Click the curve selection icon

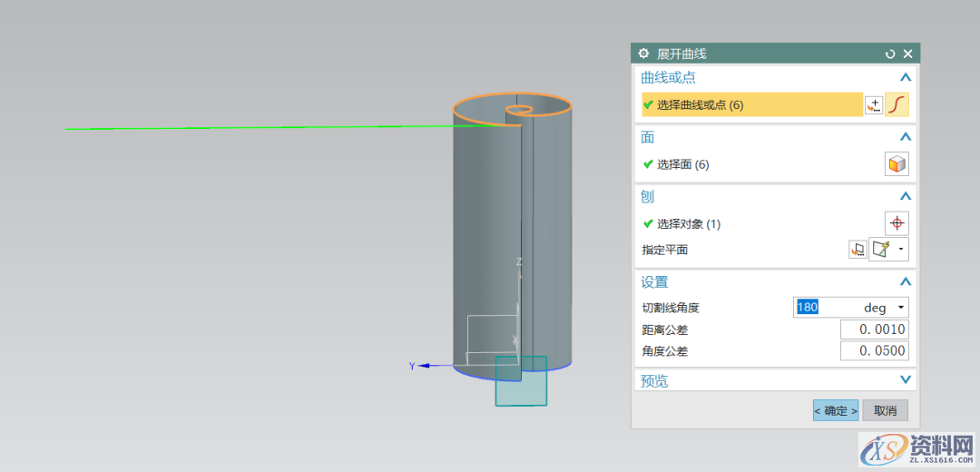click(897, 105)
